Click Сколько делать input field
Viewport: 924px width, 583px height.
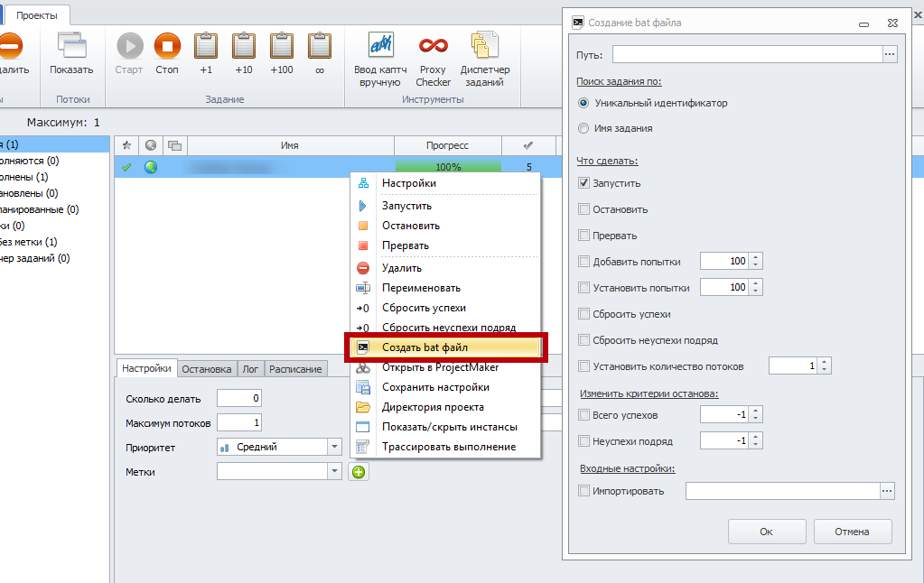pyautogui.click(x=239, y=398)
